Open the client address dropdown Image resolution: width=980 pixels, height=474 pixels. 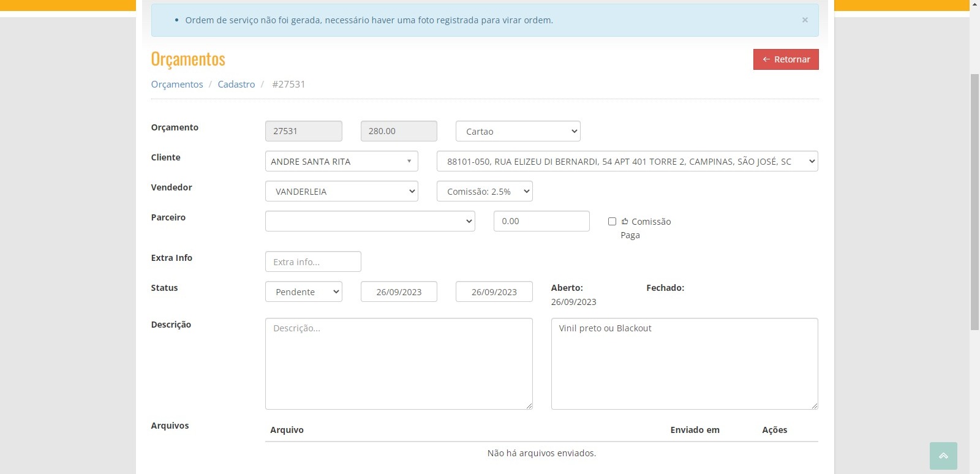[x=627, y=162]
